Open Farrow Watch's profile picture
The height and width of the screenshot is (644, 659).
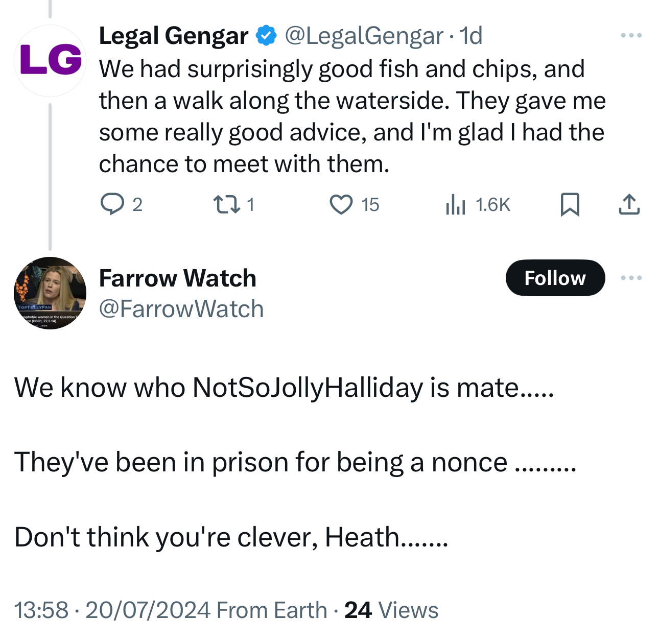click(x=50, y=293)
